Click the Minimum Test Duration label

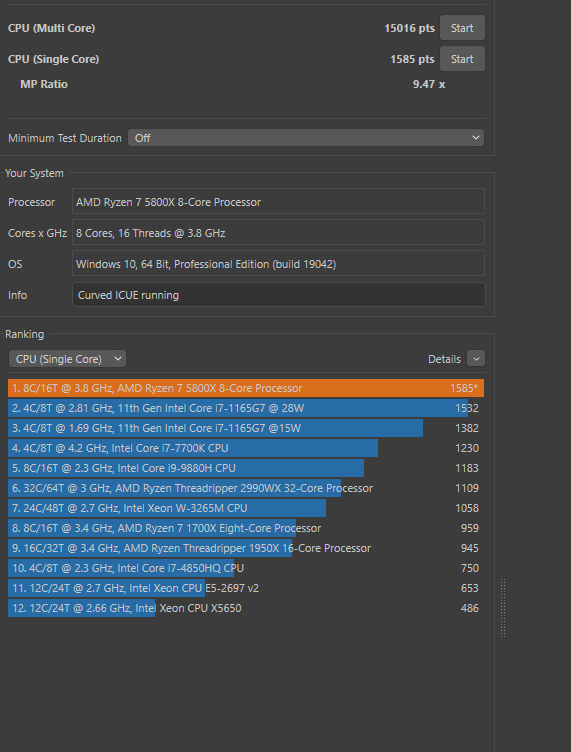tap(65, 138)
